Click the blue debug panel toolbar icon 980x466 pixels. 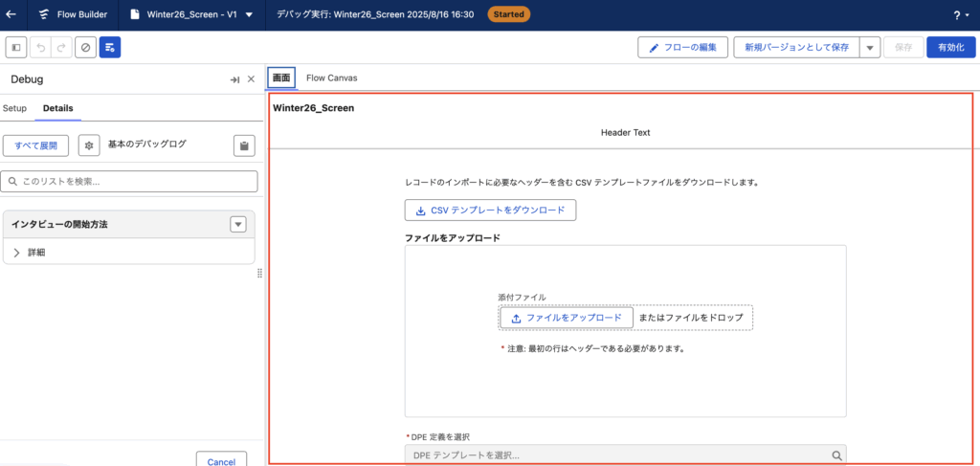coord(110,47)
